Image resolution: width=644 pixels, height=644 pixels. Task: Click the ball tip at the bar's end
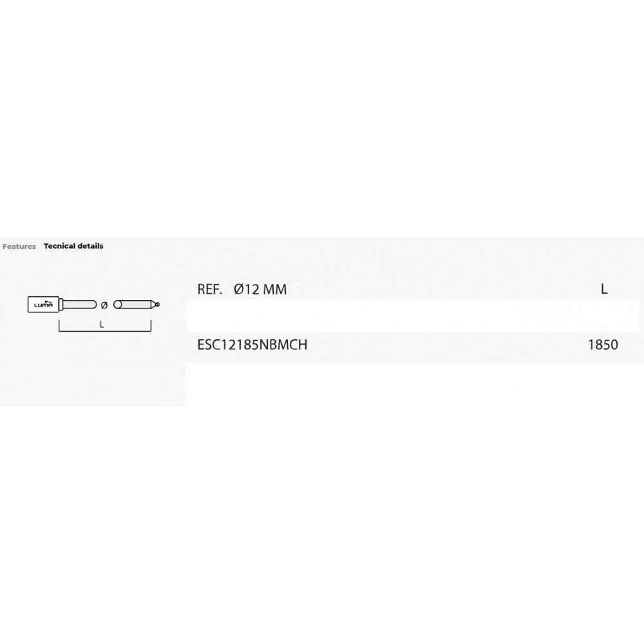(156, 305)
